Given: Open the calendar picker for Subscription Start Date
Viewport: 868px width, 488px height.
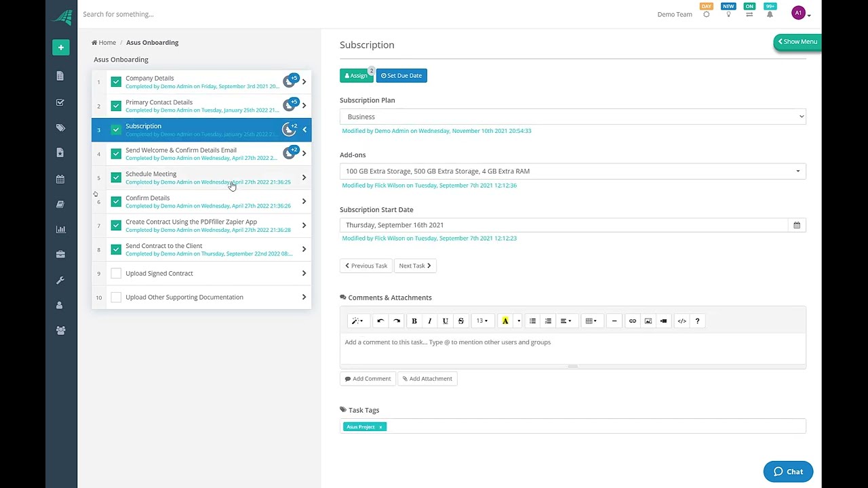Looking at the screenshot, I should click(797, 225).
